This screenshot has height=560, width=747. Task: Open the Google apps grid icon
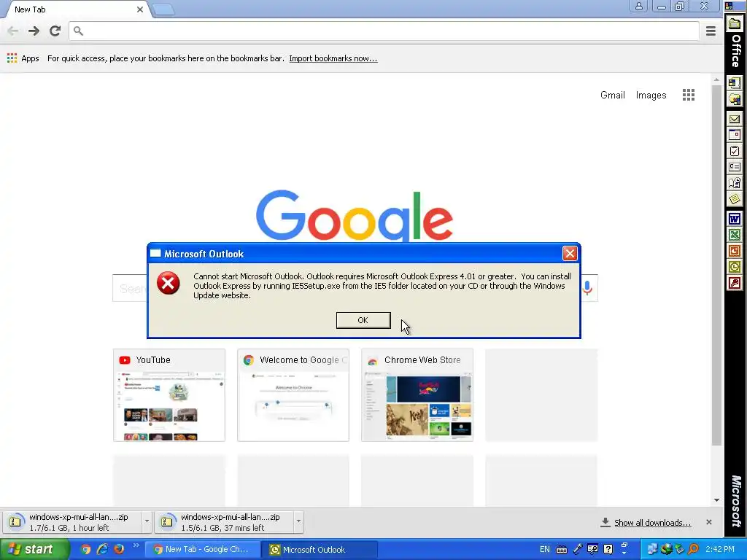[689, 95]
